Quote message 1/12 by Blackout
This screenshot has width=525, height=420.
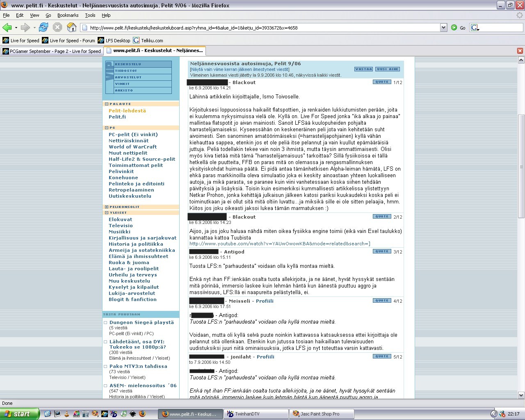(x=382, y=82)
